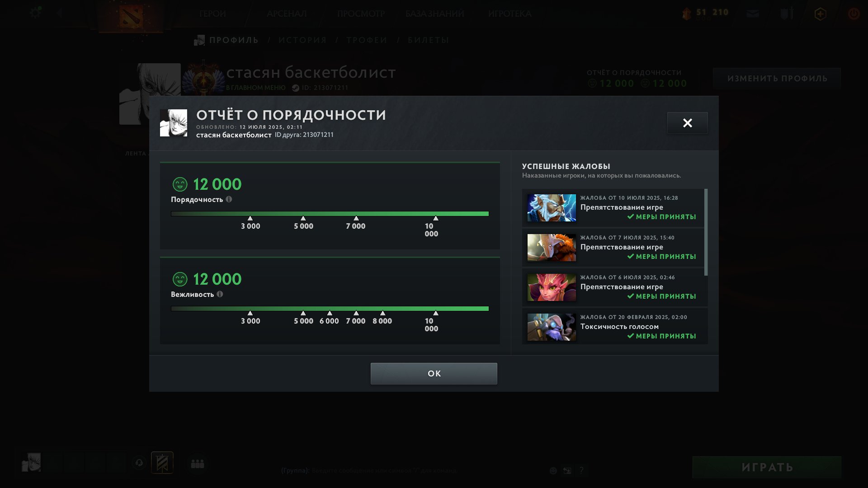Image resolution: width=868 pixels, height=488 pixels.
Task: Select the Zeus report thumbnail from 10 июля
Action: (552, 208)
